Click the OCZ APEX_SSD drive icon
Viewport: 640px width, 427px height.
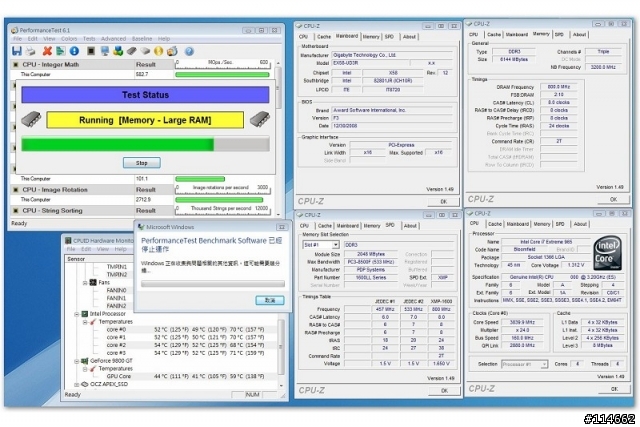(x=84, y=385)
